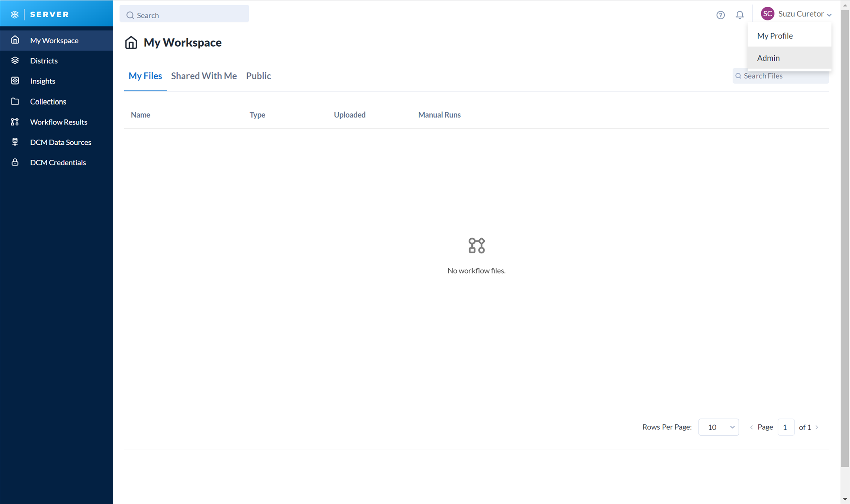
Task: Click the SC avatar badge
Action: [x=767, y=13]
